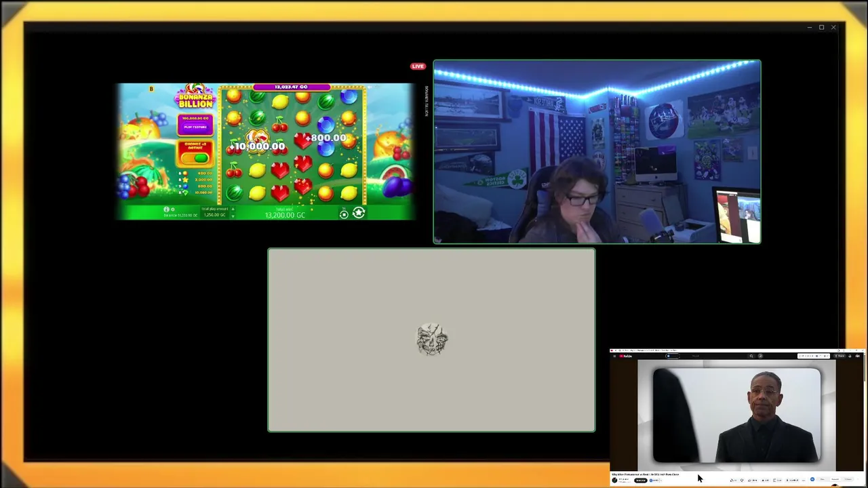Click the like thumbs-up button
The width and height of the screenshot is (868, 488).
point(733,480)
